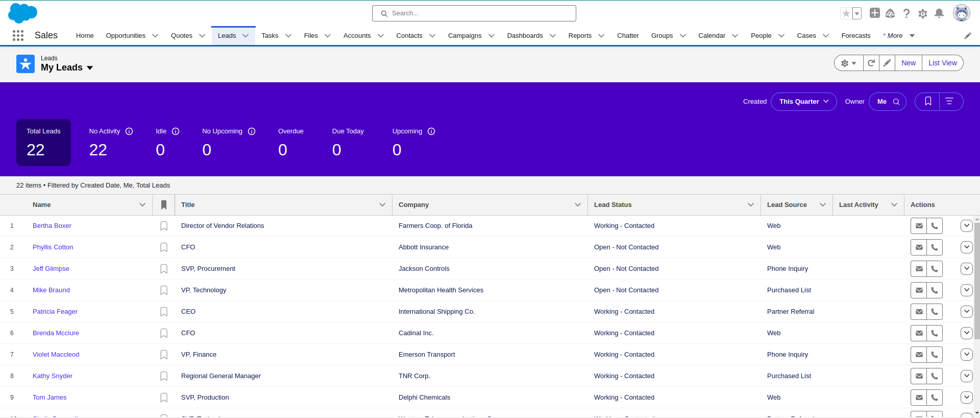
Task: Open the Accounts tab
Action: pos(357,36)
